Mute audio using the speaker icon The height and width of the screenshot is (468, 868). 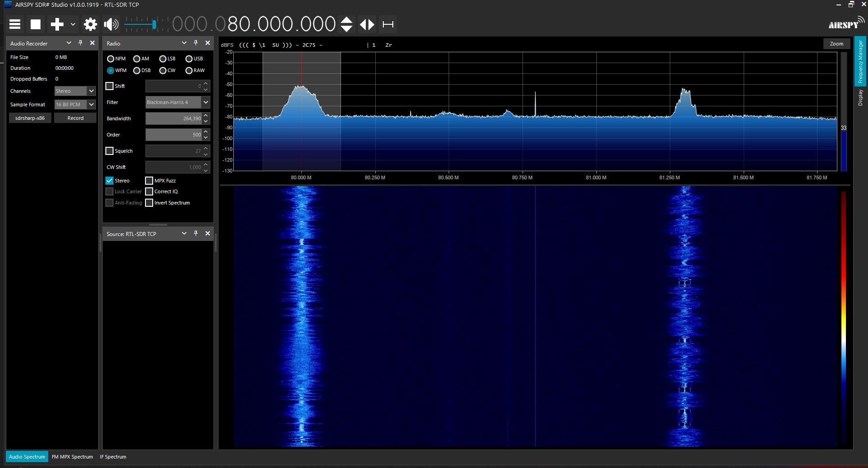click(x=111, y=24)
